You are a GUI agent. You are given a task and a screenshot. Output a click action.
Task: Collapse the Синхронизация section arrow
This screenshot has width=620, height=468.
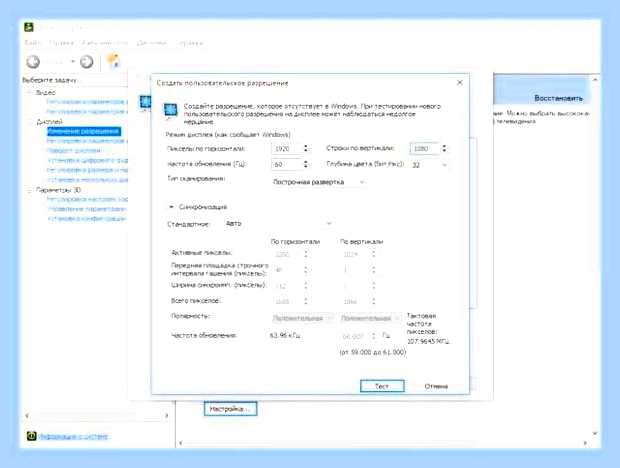(x=172, y=207)
